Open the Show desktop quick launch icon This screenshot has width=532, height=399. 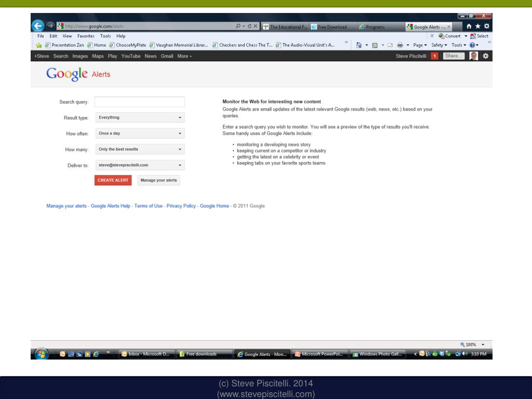point(71,354)
